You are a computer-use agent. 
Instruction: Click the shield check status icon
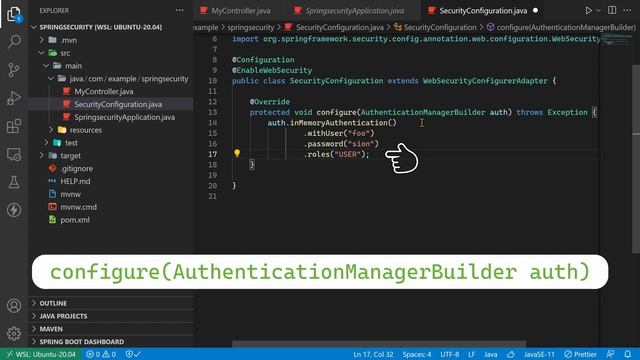pos(133,354)
